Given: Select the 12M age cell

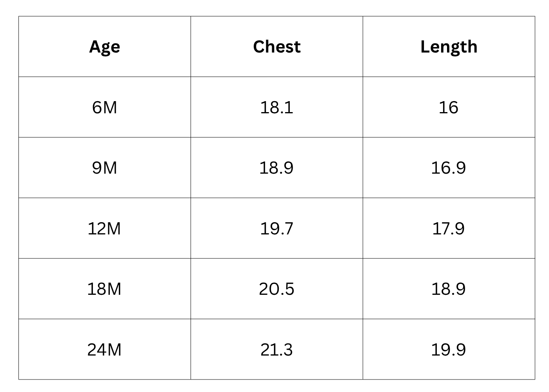Looking at the screenshot, I should click(x=104, y=229).
